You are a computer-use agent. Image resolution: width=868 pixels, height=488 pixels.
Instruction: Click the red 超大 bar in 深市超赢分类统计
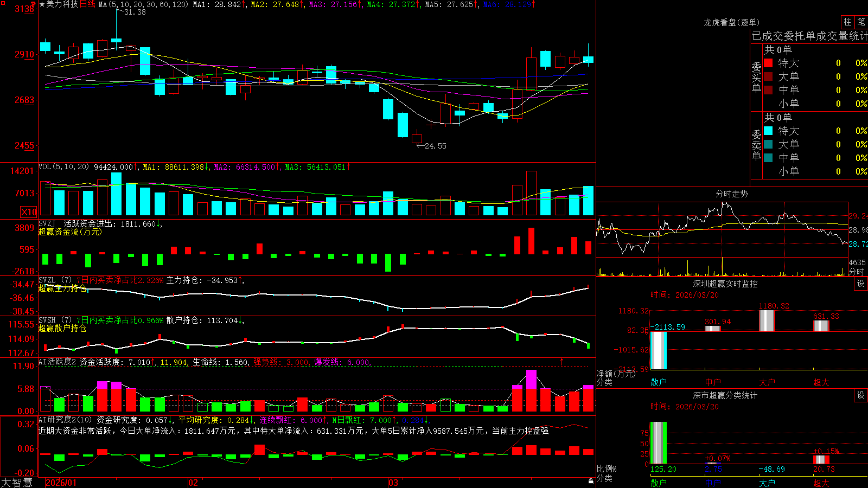pyautogui.click(x=821, y=459)
